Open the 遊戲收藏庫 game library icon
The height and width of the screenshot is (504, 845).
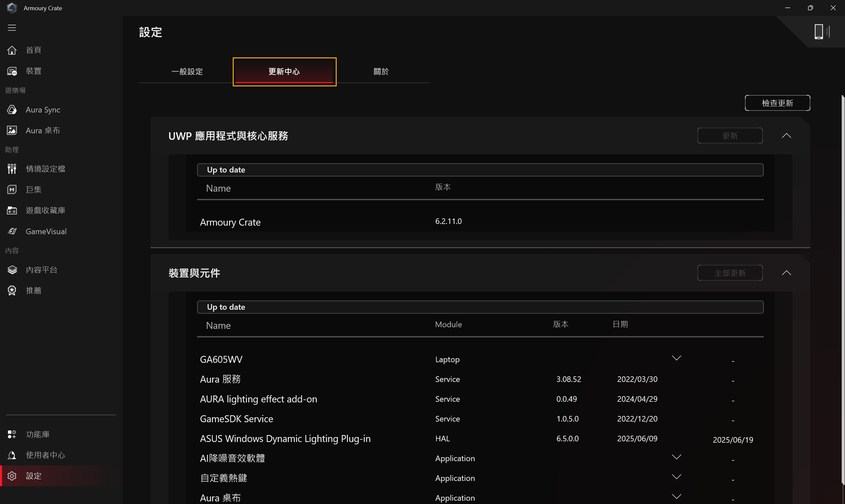click(x=12, y=210)
